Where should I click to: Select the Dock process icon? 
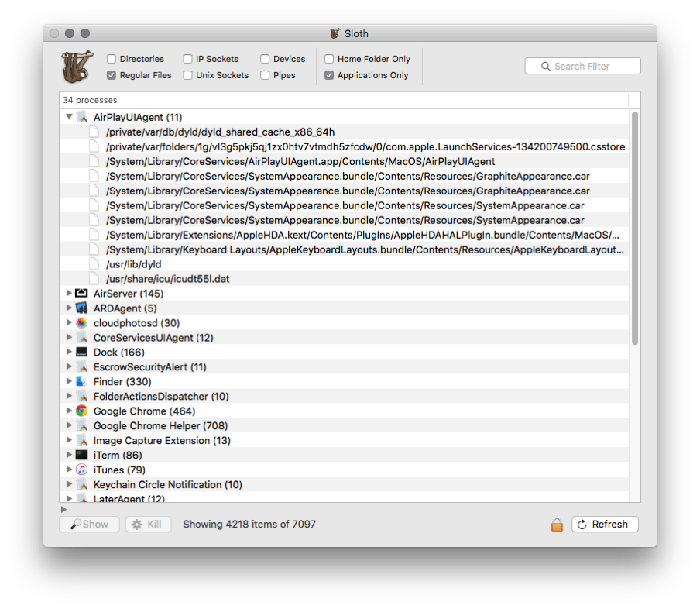point(82,352)
